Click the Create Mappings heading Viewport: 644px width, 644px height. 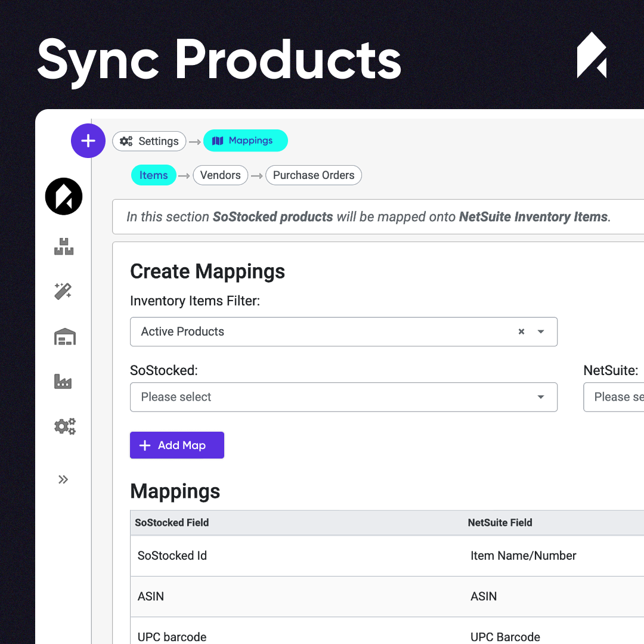pos(208,271)
